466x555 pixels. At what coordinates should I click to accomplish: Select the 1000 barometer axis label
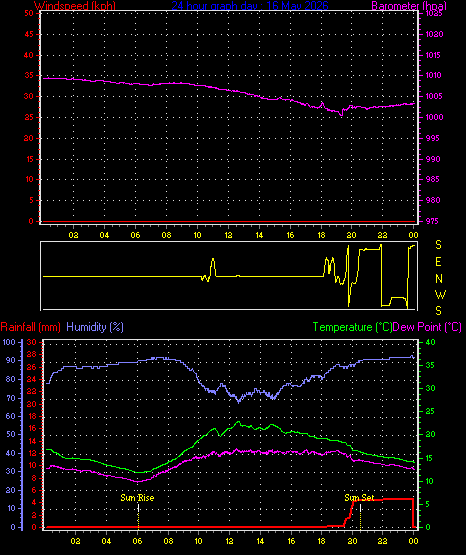coord(434,117)
